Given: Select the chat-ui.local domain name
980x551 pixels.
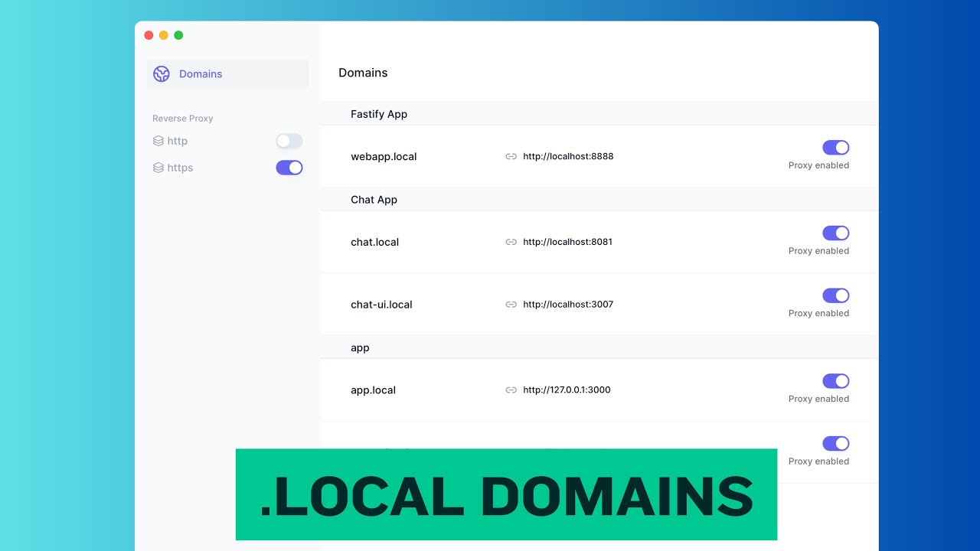Looking at the screenshot, I should (x=381, y=305).
